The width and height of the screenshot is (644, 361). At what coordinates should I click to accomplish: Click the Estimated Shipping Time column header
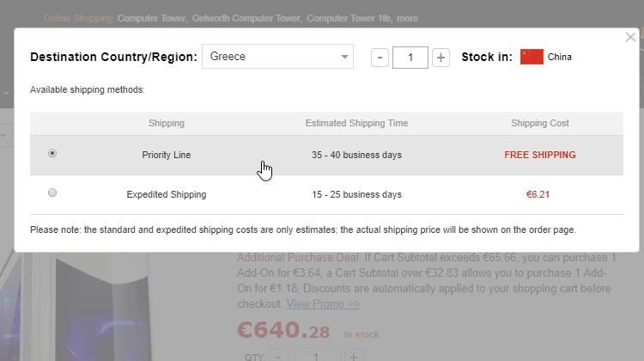pos(356,124)
